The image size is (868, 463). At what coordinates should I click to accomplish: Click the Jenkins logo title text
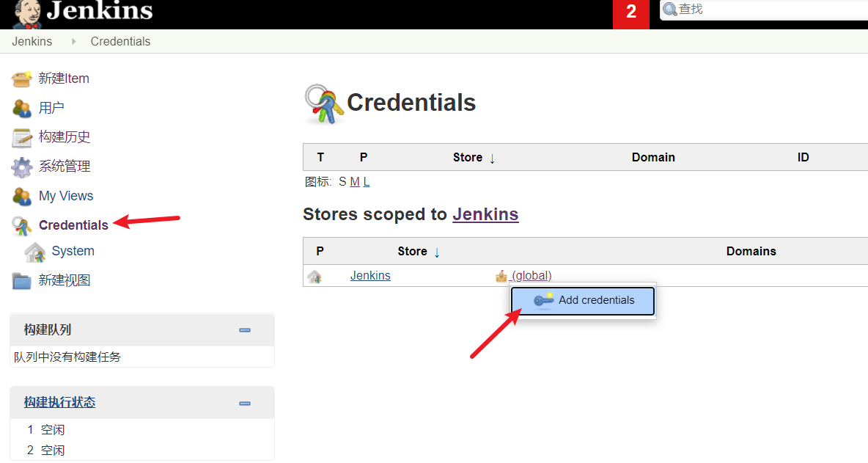(x=100, y=11)
